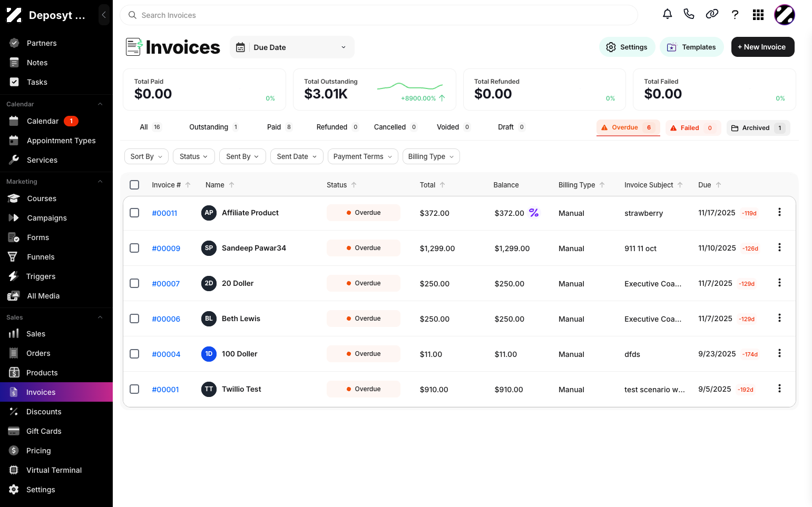
Task: Open row actions for invoice #00007
Action: click(x=779, y=283)
